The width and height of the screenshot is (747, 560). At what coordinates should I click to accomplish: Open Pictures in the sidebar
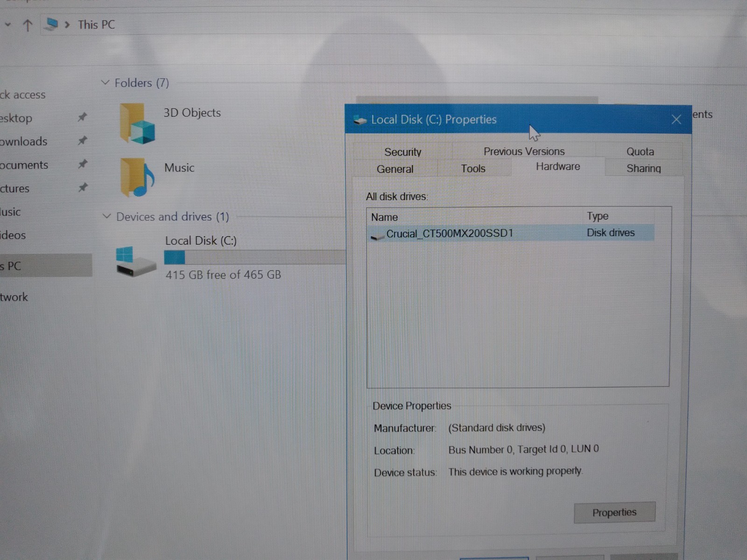tap(15, 189)
